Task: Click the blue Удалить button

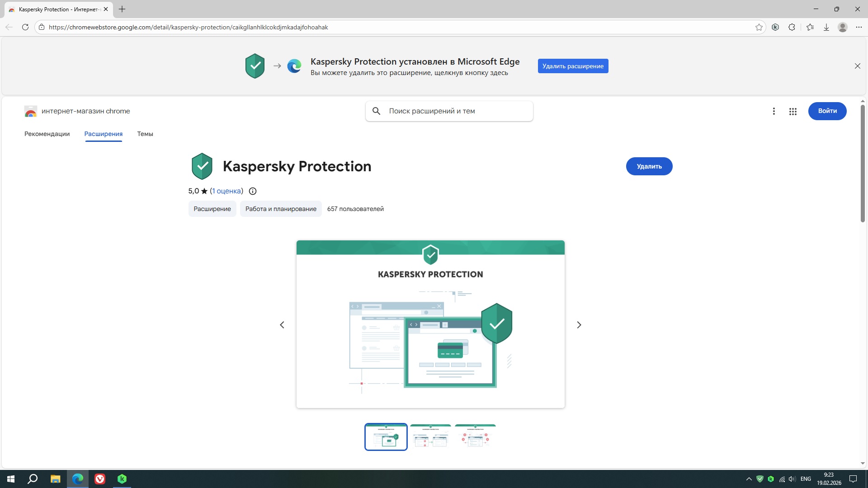Action: (x=649, y=166)
